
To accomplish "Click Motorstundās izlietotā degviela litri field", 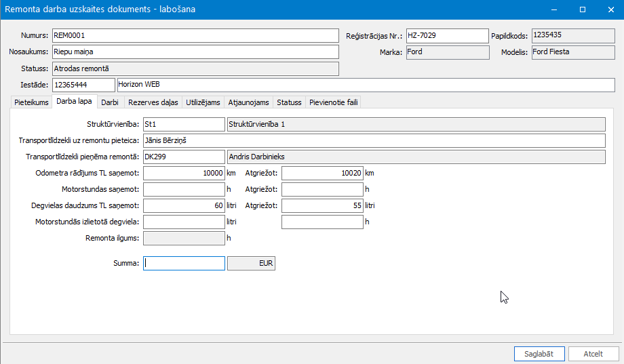I will tap(184, 222).
